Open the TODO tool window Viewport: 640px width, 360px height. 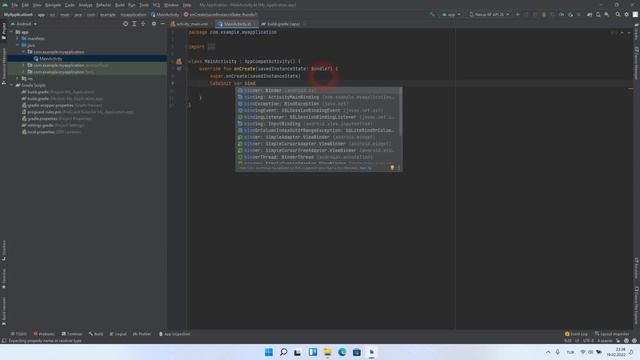pyautogui.click(x=19, y=334)
